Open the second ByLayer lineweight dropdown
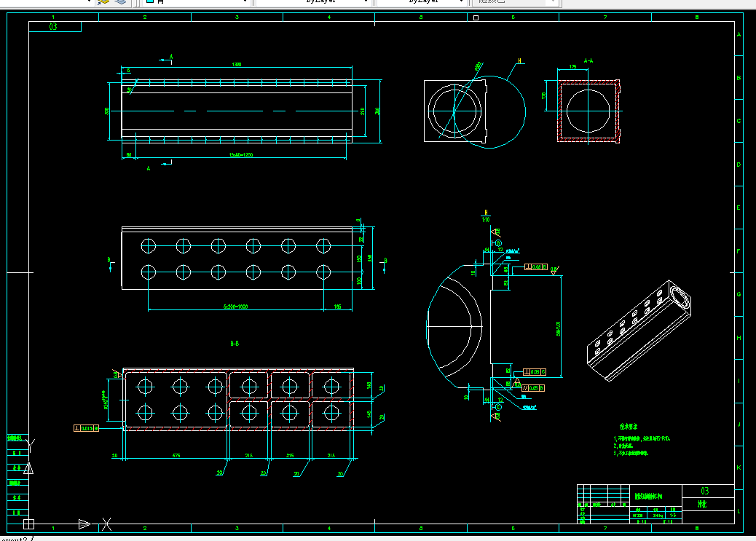Viewport: 756px width, 541px height. [421, 2]
